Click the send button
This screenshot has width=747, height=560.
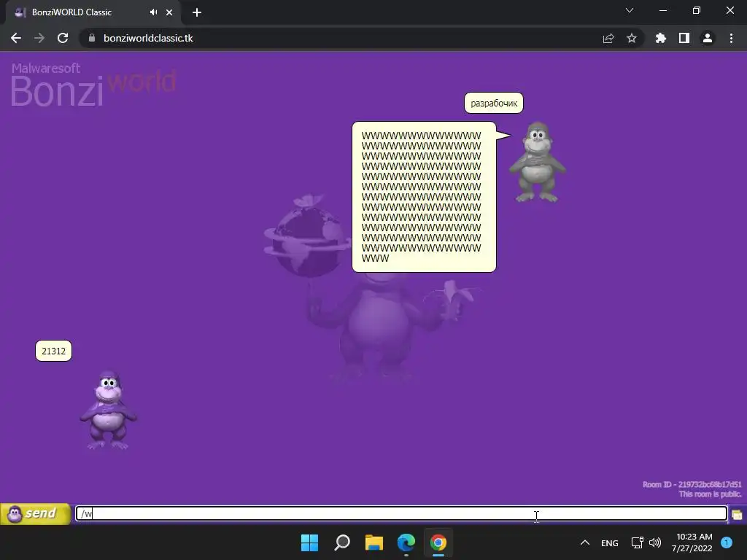(35, 514)
